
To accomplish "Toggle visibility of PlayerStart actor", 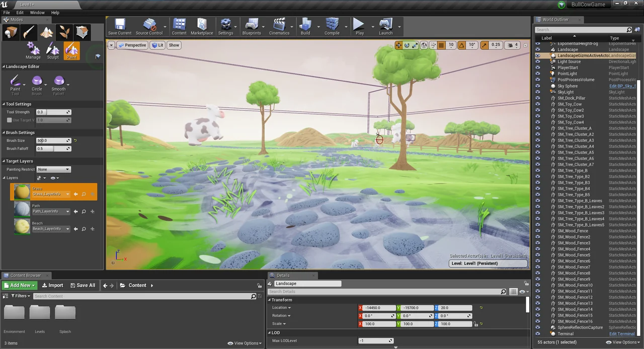I will coord(537,68).
